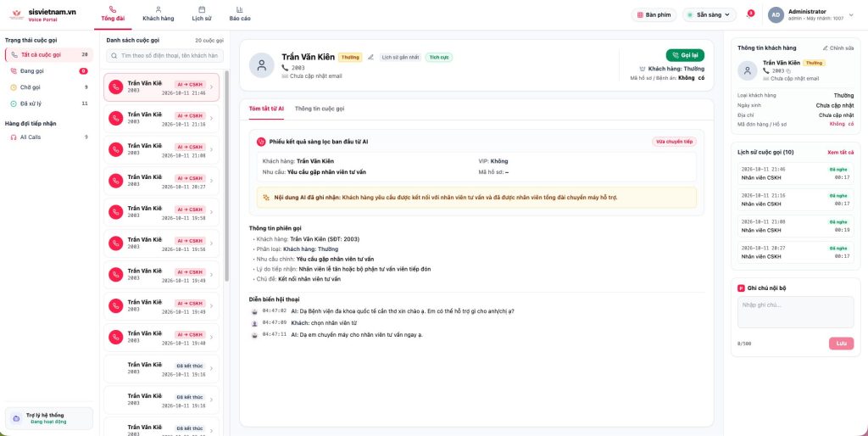Click phone icon of 21:46 call

click(x=115, y=87)
